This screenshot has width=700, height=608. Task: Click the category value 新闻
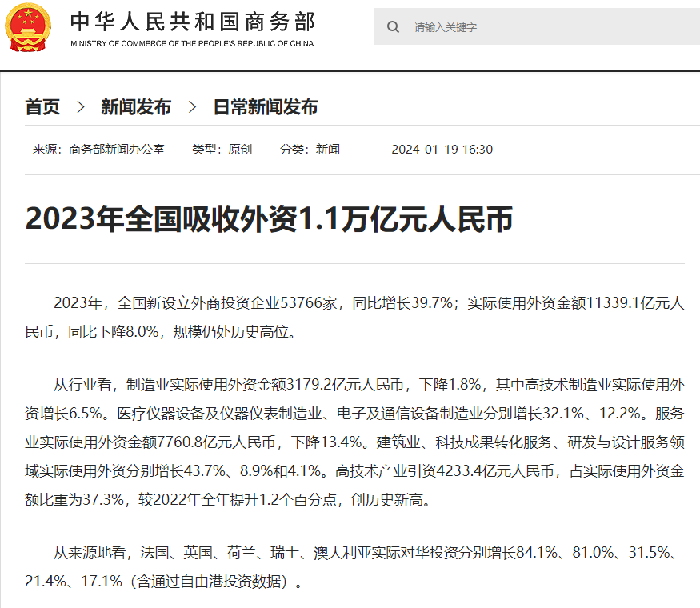[328, 150]
